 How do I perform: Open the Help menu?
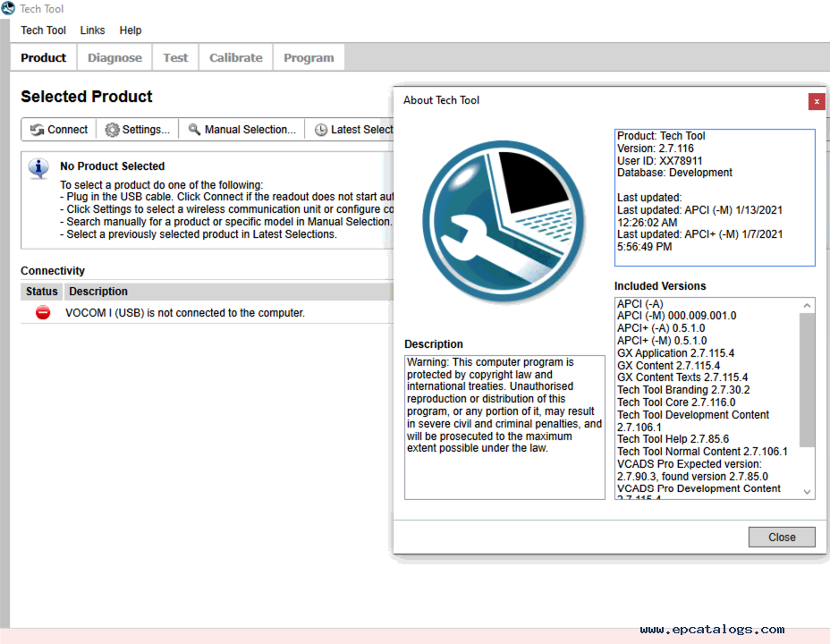pyautogui.click(x=131, y=30)
